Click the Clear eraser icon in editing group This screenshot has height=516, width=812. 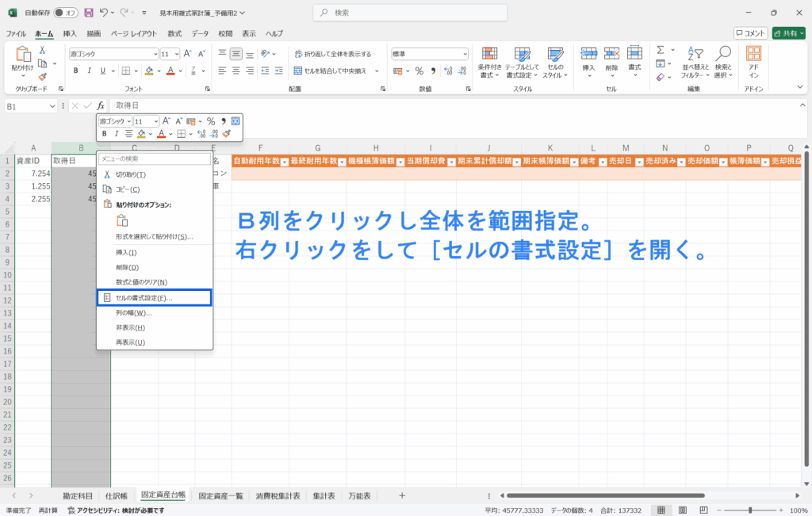[661, 77]
